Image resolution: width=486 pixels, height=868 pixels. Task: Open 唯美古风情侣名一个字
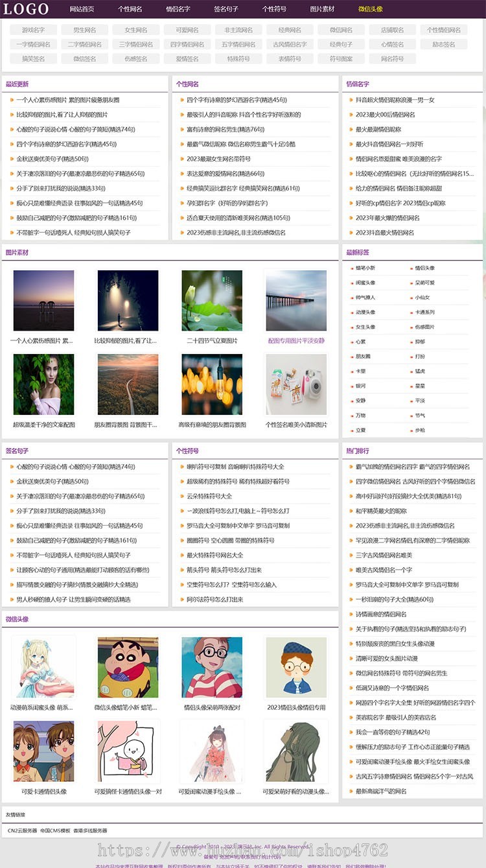384,570
